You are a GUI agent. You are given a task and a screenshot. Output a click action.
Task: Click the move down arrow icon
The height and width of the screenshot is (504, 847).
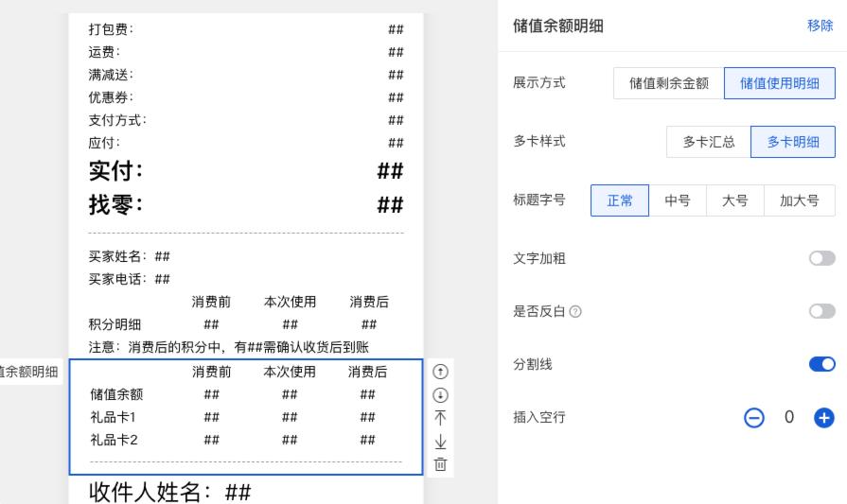click(440, 395)
